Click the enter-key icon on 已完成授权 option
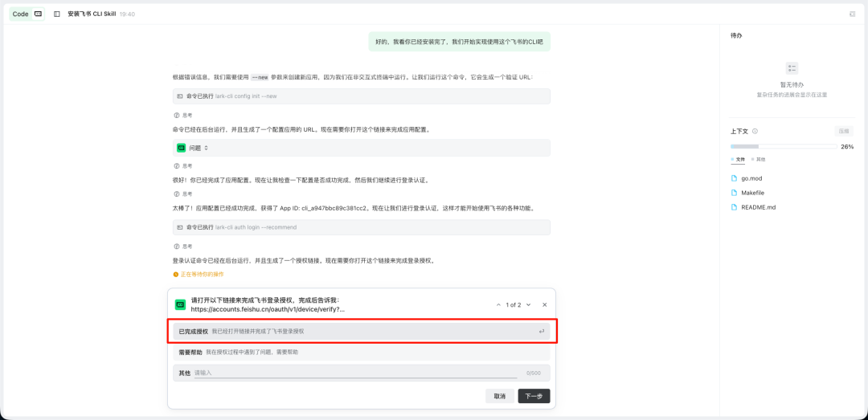This screenshot has width=868, height=420. (542, 332)
